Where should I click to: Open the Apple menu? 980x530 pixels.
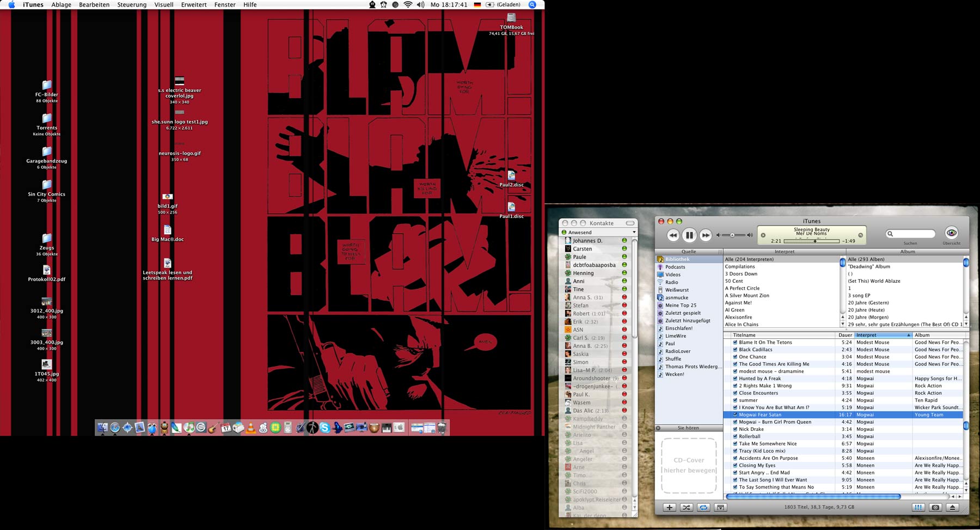[11, 4]
